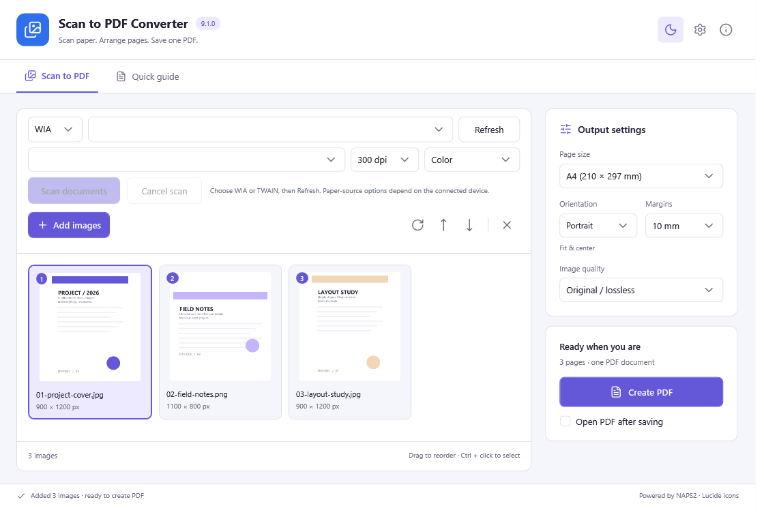Open the Color mode dropdown
Viewport: 764px width, 532px height.
(472, 160)
